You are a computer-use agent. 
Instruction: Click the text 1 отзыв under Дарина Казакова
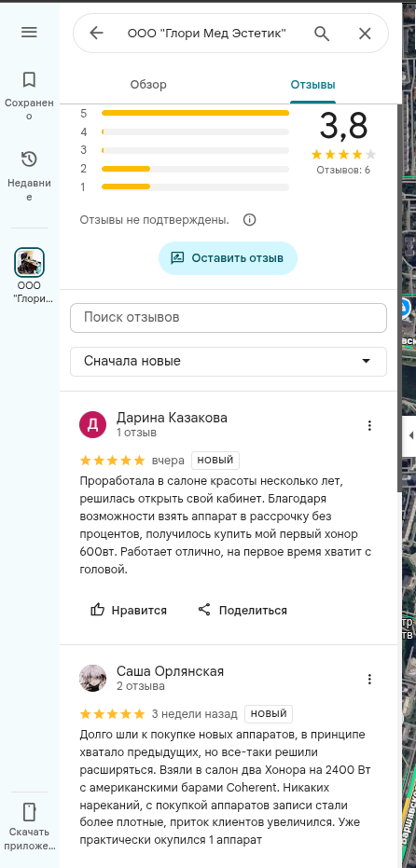click(136, 433)
